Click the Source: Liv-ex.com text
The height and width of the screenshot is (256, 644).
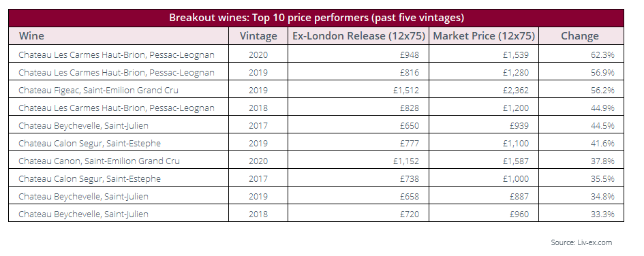tap(581, 242)
